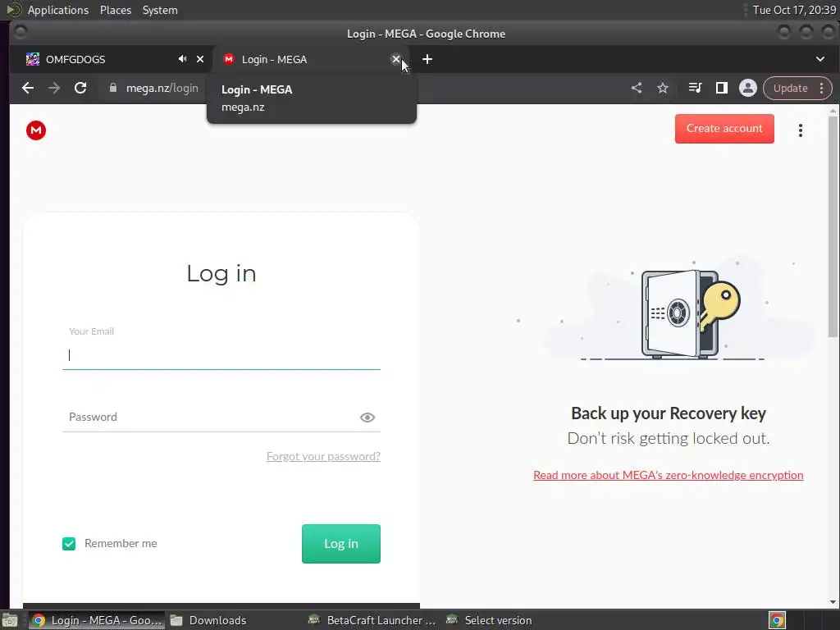Mute the OMFGDOGS tab audio

(x=183, y=59)
